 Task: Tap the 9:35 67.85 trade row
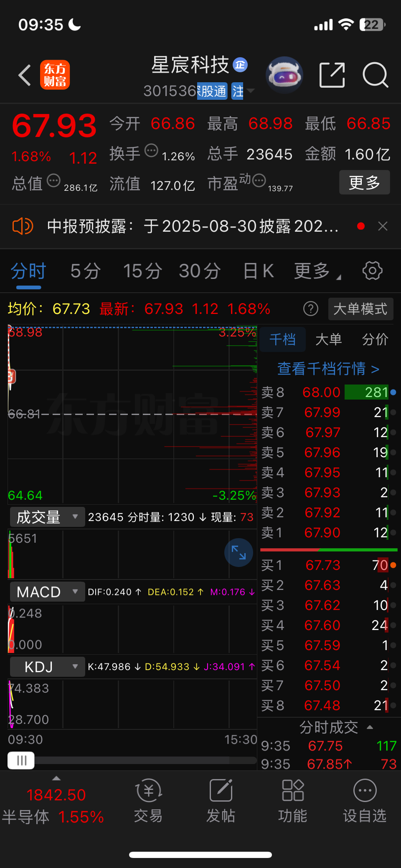[328, 764]
